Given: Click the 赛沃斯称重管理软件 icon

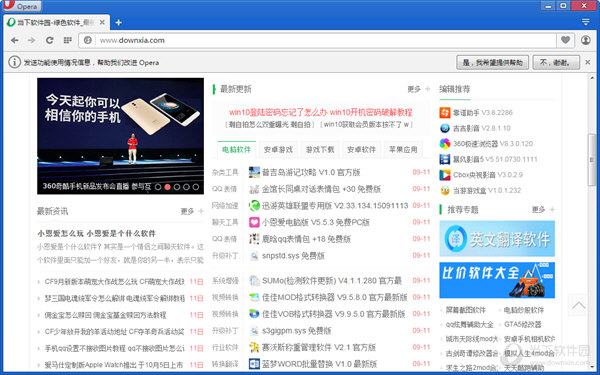Looking at the screenshot, I should click(x=254, y=347).
